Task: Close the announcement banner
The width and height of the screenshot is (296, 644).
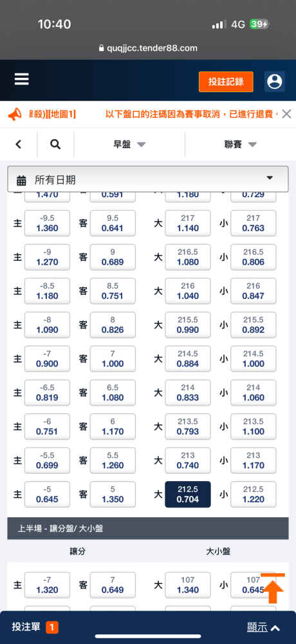Action: pyautogui.click(x=286, y=114)
